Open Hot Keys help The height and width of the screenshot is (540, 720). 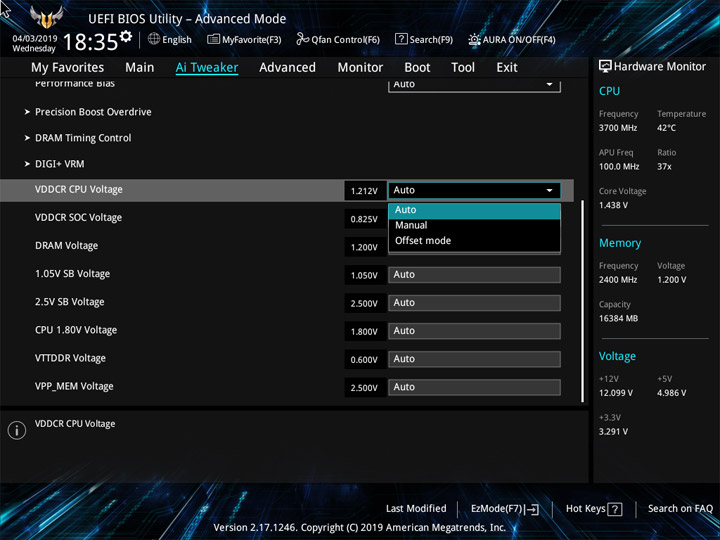pos(594,509)
